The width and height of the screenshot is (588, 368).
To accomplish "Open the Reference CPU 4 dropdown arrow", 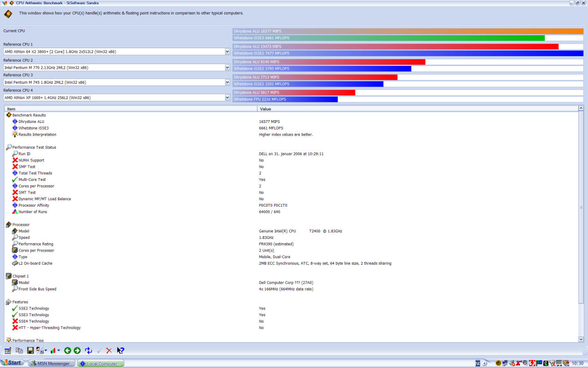I will [227, 97].
